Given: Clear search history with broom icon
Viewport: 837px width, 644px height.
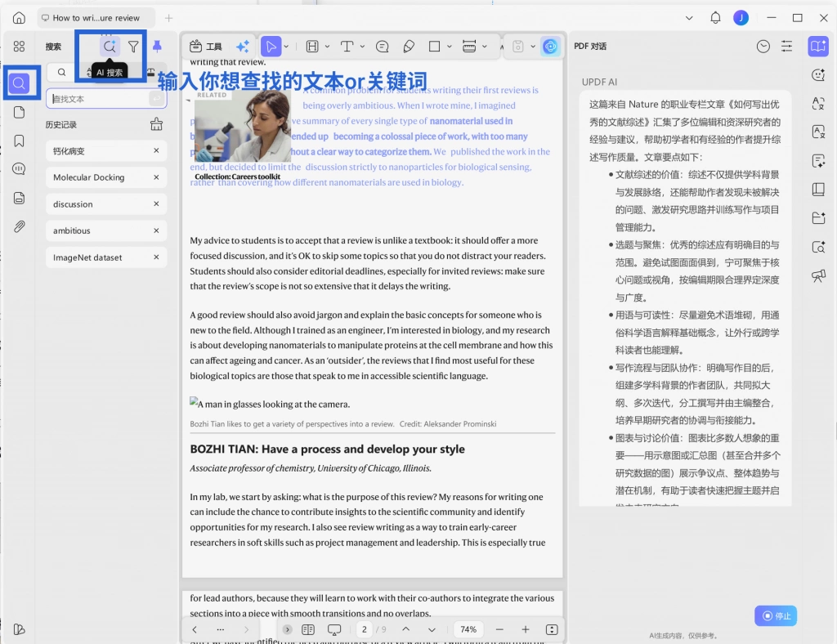Looking at the screenshot, I should pos(156,124).
